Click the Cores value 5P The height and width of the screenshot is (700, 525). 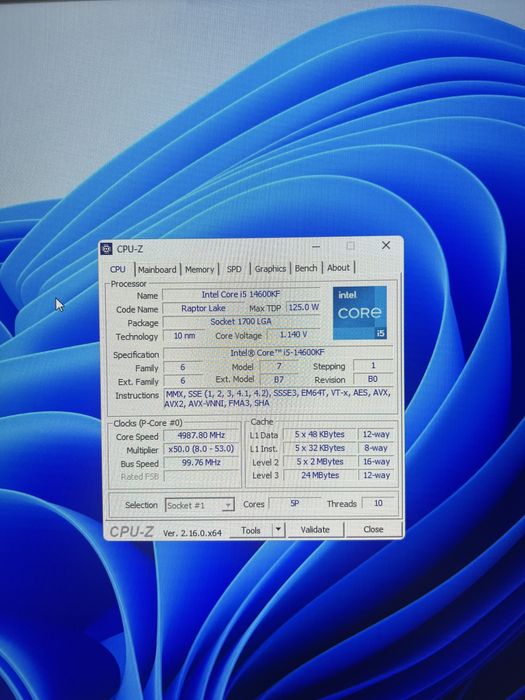pyautogui.click(x=295, y=504)
